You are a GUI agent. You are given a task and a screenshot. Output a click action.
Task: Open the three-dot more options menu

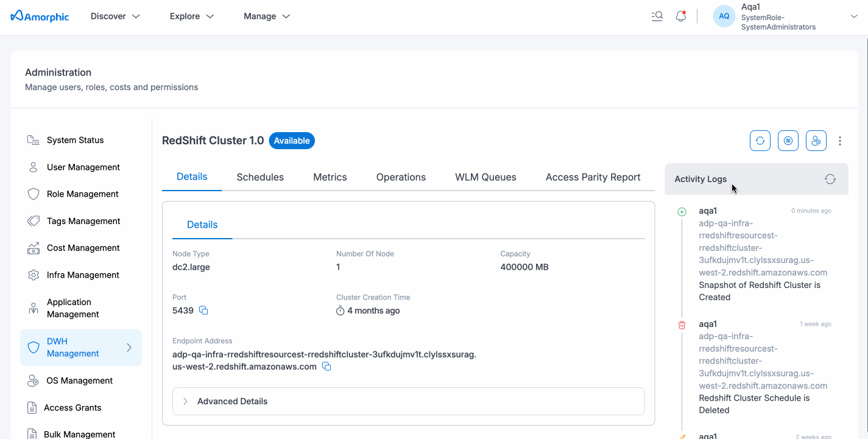[x=840, y=141]
